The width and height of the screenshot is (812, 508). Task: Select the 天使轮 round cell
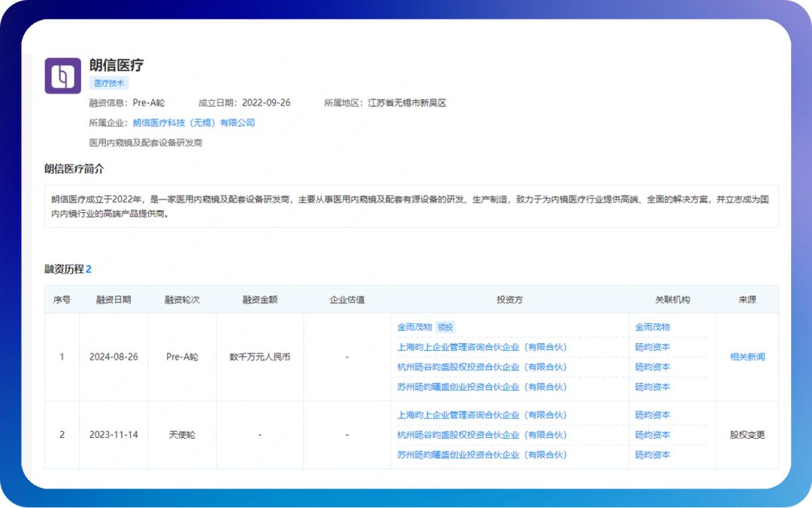pos(182,435)
